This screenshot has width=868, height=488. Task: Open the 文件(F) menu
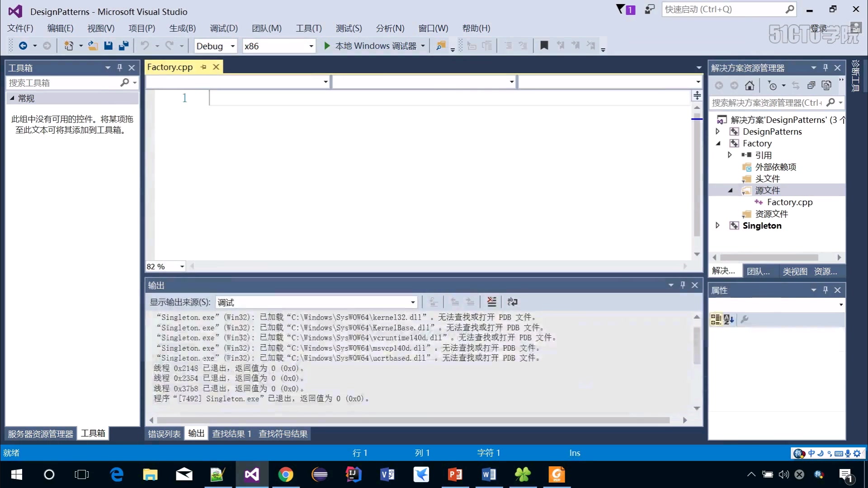pos(20,28)
